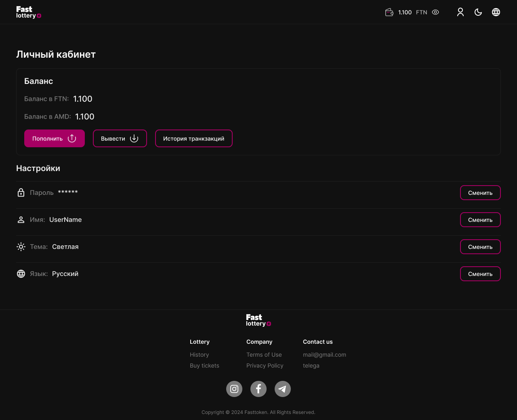Open the History footer link
Screen dimensions: 517x420
[200, 355]
